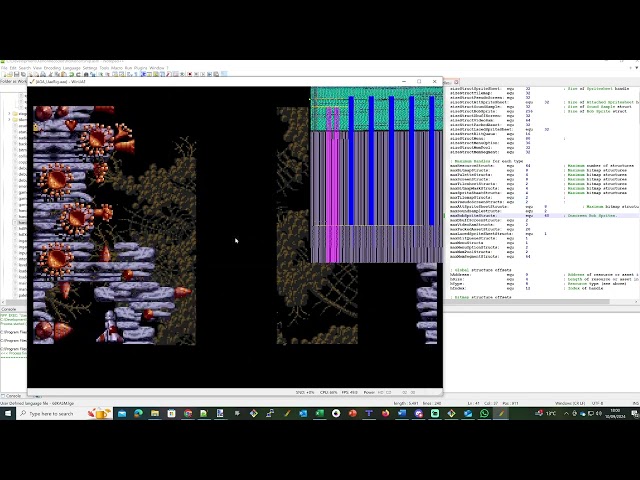Open the Encoding menu
Screen dimensions: 640x480
coord(52,68)
